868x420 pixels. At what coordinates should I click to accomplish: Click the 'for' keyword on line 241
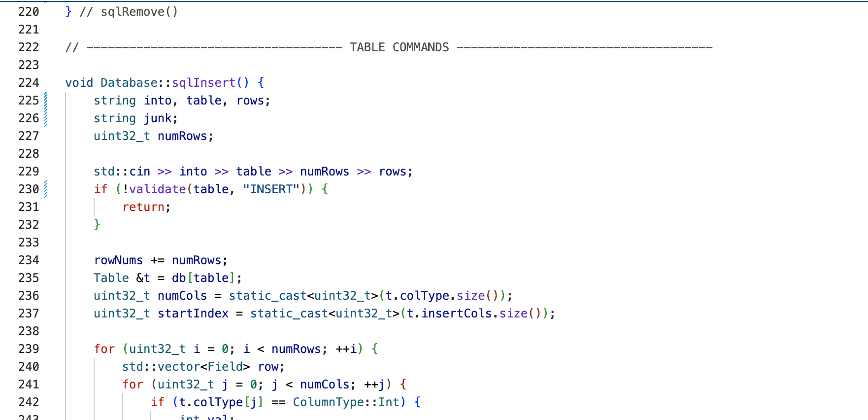click(133, 385)
